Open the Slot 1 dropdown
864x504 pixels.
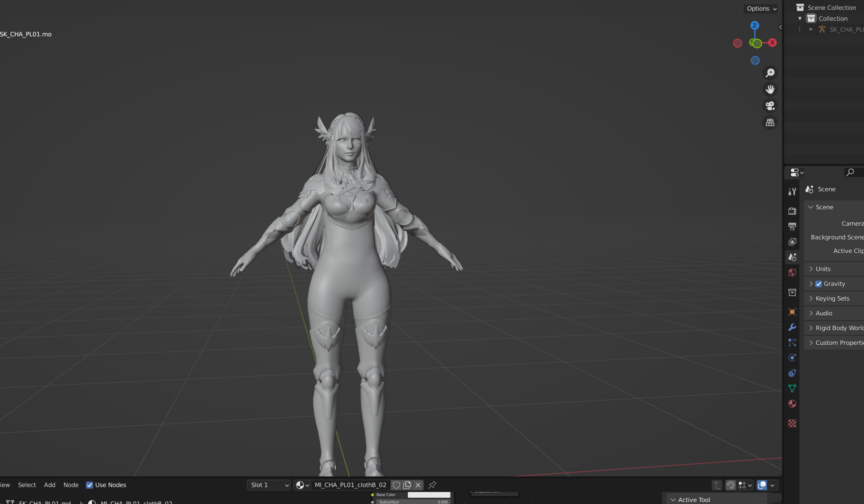(x=269, y=485)
